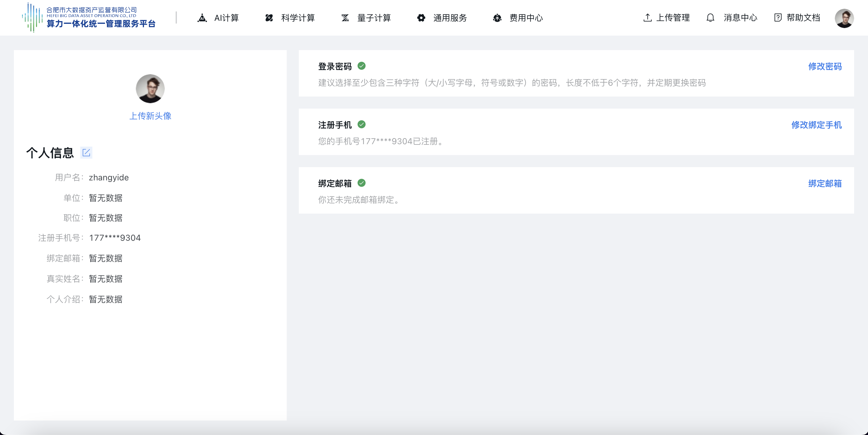Open user avatar menu in top-right
This screenshot has width=868, height=435.
tap(844, 18)
